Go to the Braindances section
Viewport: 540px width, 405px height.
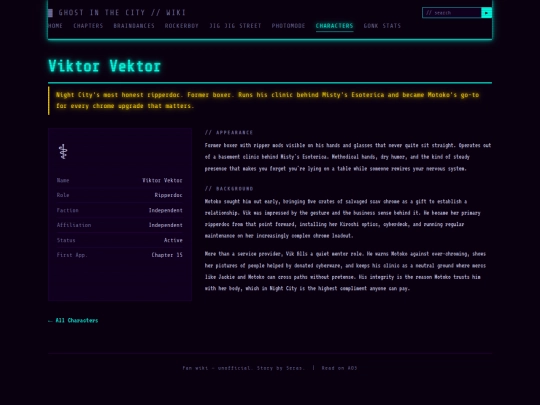pyautogui.click(x=134, y=26)
